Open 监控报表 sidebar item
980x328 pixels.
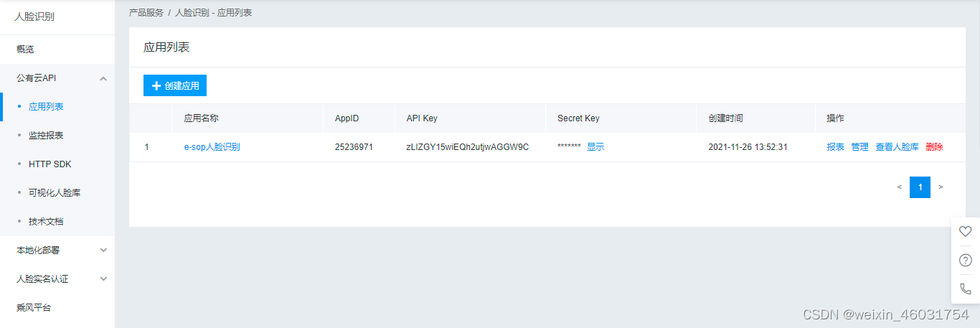click(46, 136)
